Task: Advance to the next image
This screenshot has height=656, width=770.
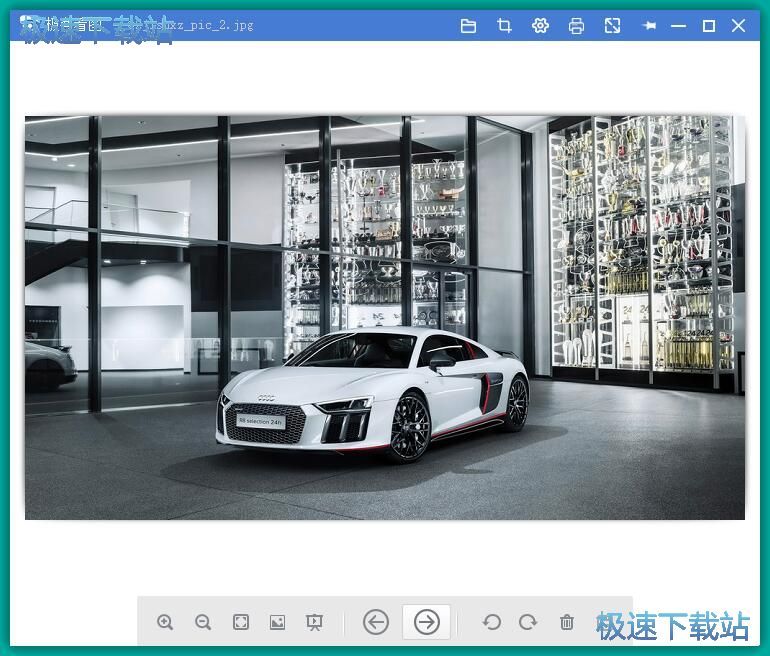Action: [427, 622]
